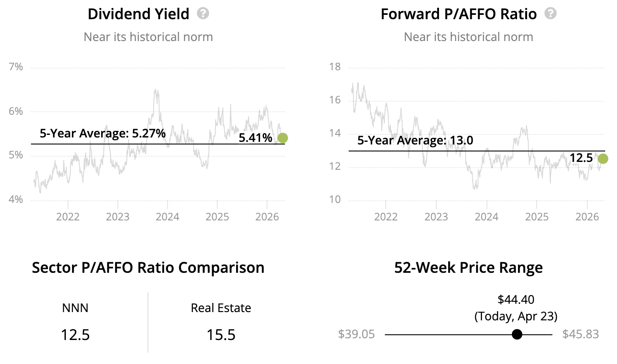617x364 pixels.
Task: Click the NNN sector comparison value
Action: click(75, 335)
